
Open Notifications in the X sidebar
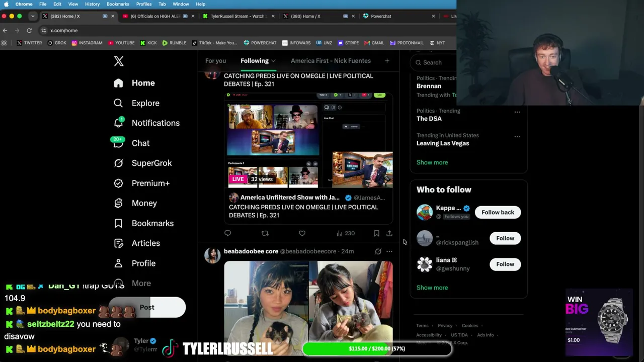point(146,123)
